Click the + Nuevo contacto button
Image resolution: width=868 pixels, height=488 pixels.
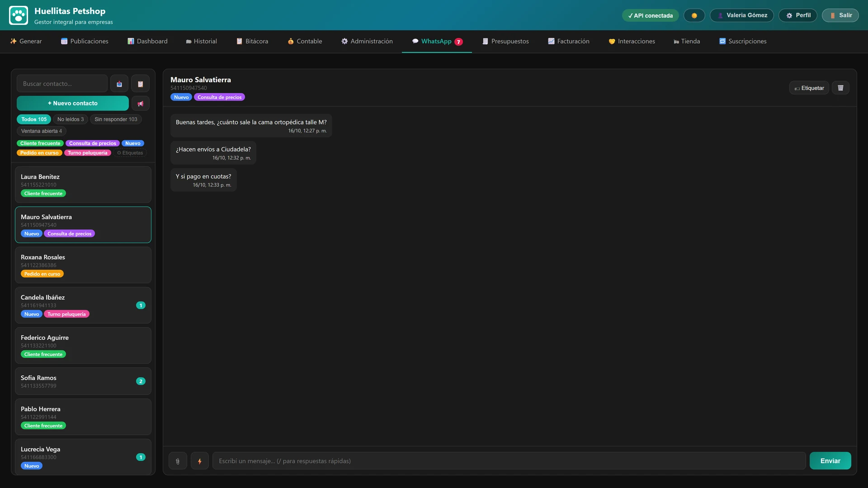click(73, 103)
